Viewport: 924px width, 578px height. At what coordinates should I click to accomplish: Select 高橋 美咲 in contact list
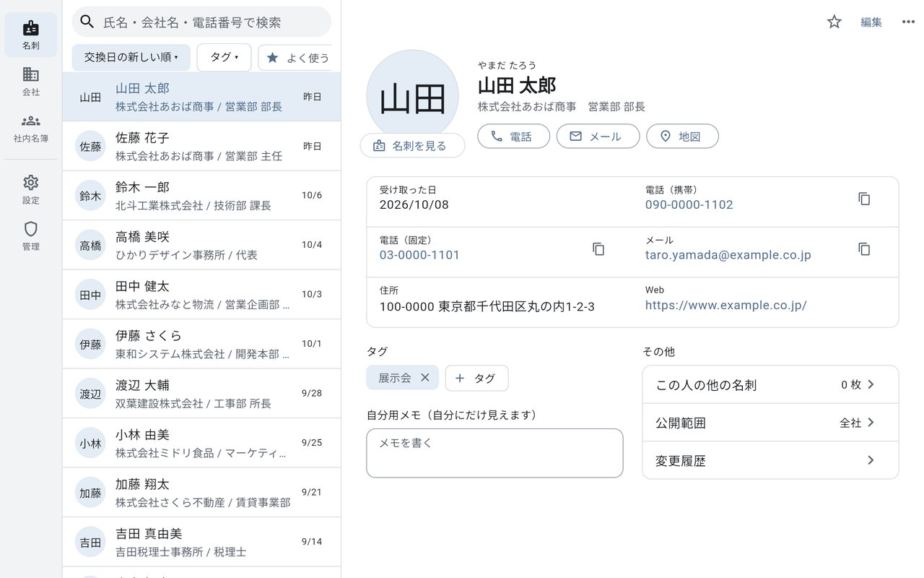[x=201, y=245]
